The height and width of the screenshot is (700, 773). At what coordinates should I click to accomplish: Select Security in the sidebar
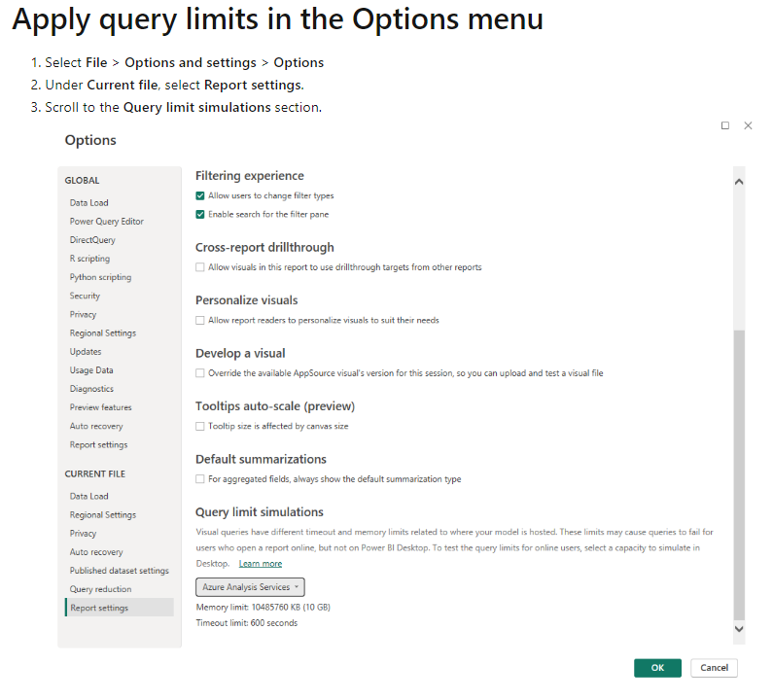click(85, 296)
